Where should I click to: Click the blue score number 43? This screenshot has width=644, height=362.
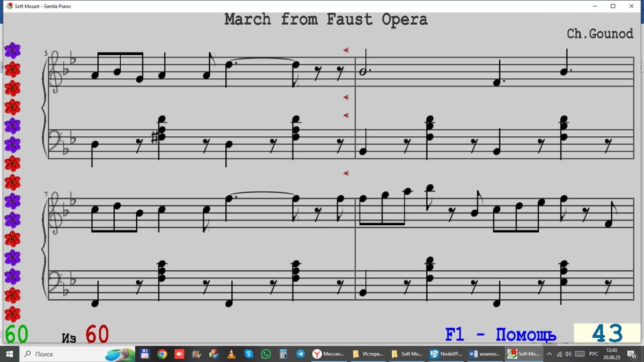pyautogui.click(x=607, y=334)
